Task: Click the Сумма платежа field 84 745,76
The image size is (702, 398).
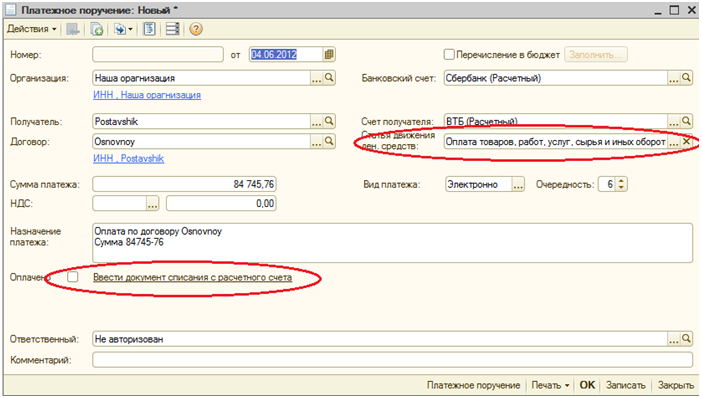Action: [x=184, y=184]
